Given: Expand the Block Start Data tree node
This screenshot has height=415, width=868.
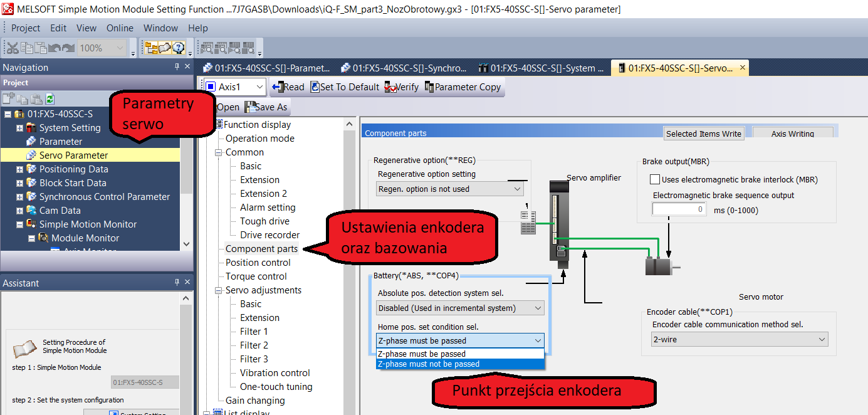Looking at the screenshot, I should click(19, 183).
